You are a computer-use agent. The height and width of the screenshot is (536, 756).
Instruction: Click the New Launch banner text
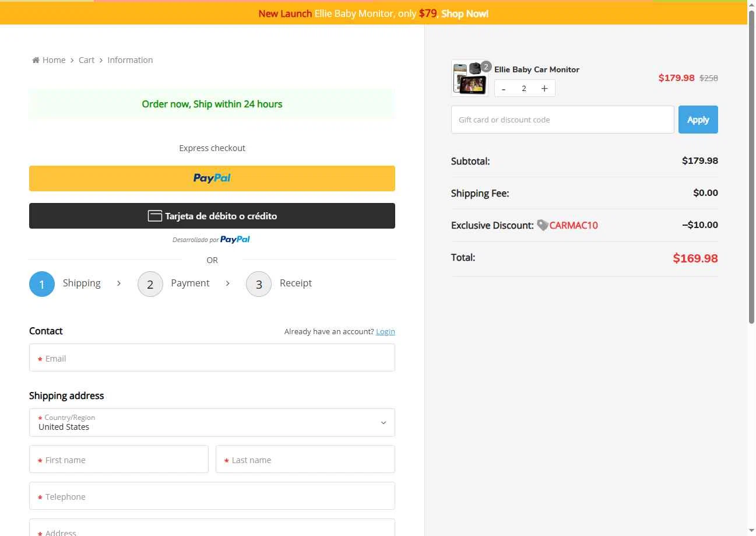[285, 13]
